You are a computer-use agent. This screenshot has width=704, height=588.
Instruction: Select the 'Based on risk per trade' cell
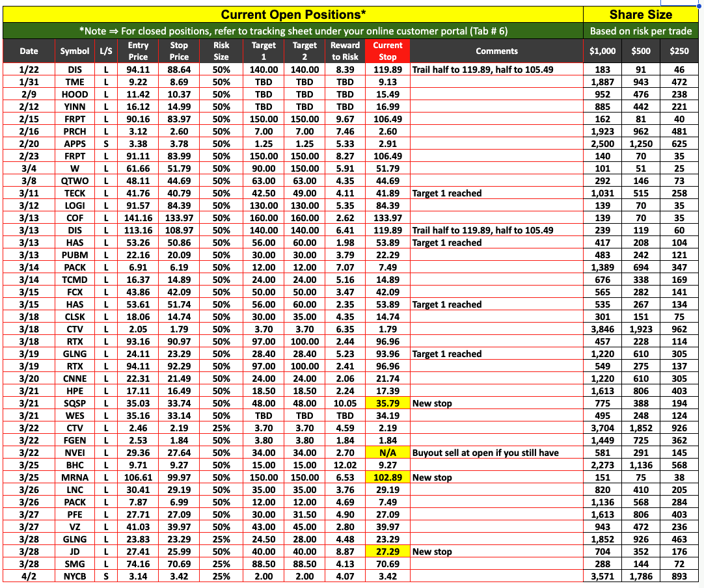pos(640,31)
